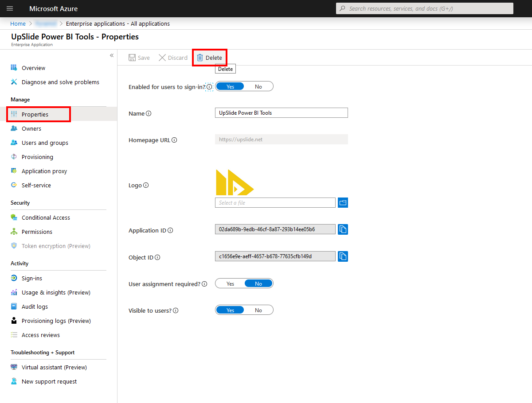The height and width of the screenshot is (403, 532).
Task: Click the Name text field
Action: click(282, 113)
